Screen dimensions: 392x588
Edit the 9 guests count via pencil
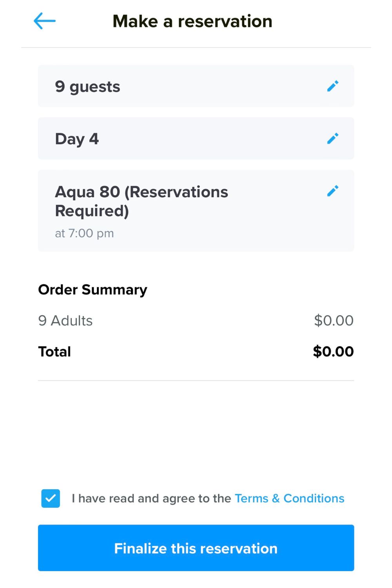click(x=333, y=86)
